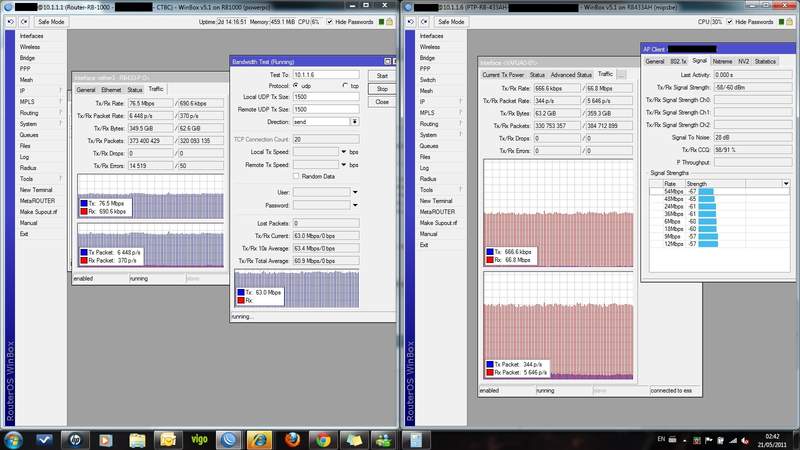Switch to Ethernet tab in left interface window
Viewport: 800px width, 450px height.
111,90
